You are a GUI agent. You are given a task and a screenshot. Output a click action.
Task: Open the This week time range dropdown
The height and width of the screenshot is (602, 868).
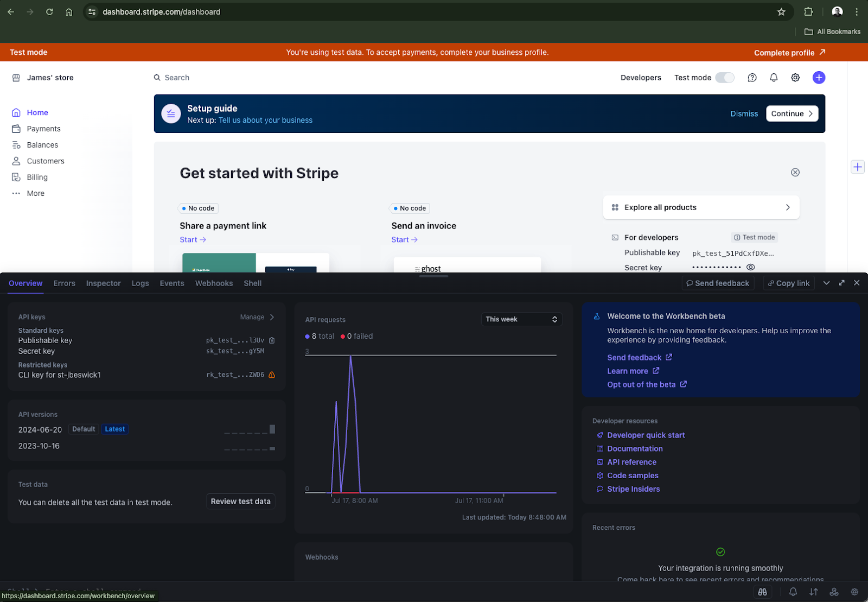tap(521, 319)
